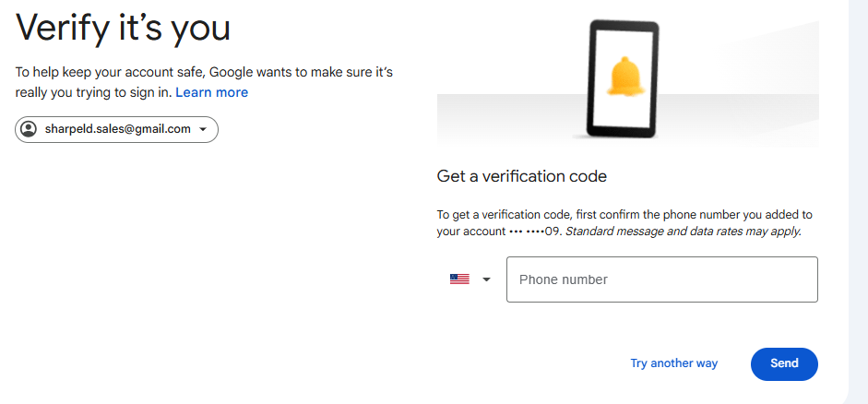The width and height of the screenshot is (868, 404).
Task: Click the gray banner behind the phone illustration
Action: tap(628, 119)
